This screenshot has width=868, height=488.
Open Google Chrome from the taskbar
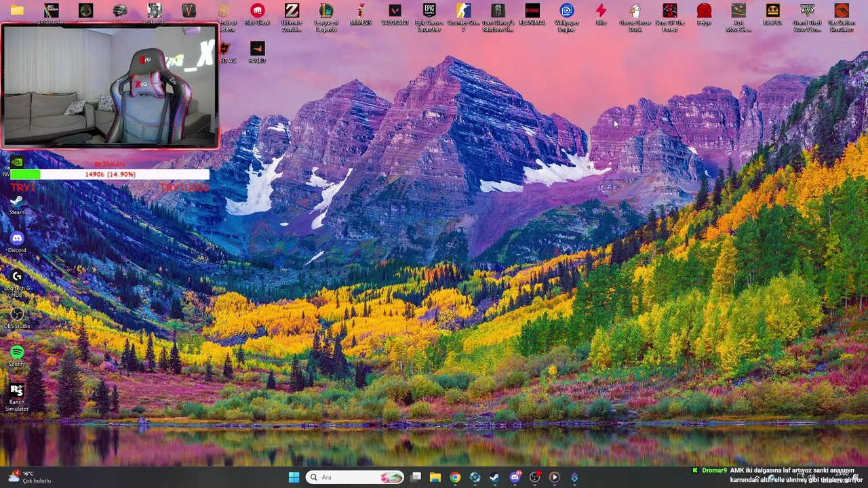[455, 477]
